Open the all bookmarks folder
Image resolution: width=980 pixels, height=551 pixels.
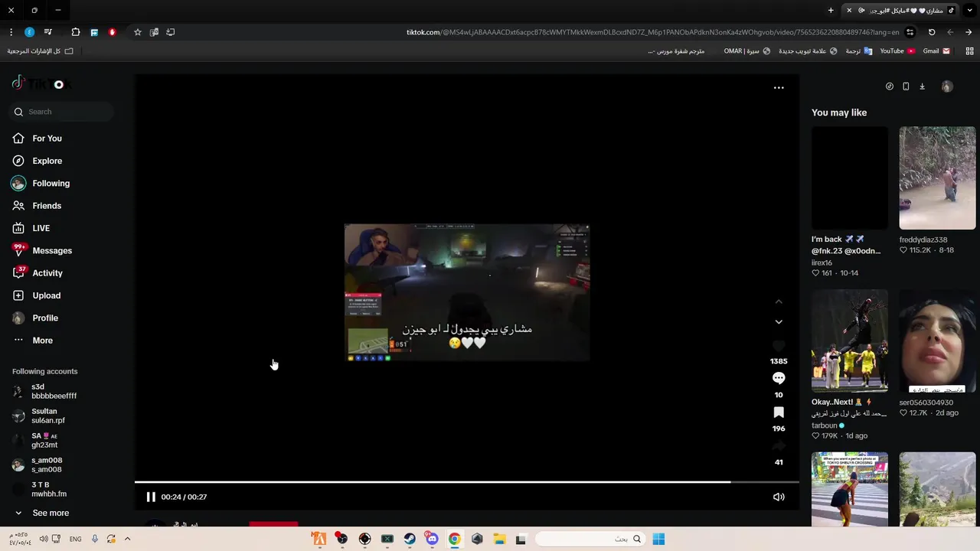coord(40,51)
